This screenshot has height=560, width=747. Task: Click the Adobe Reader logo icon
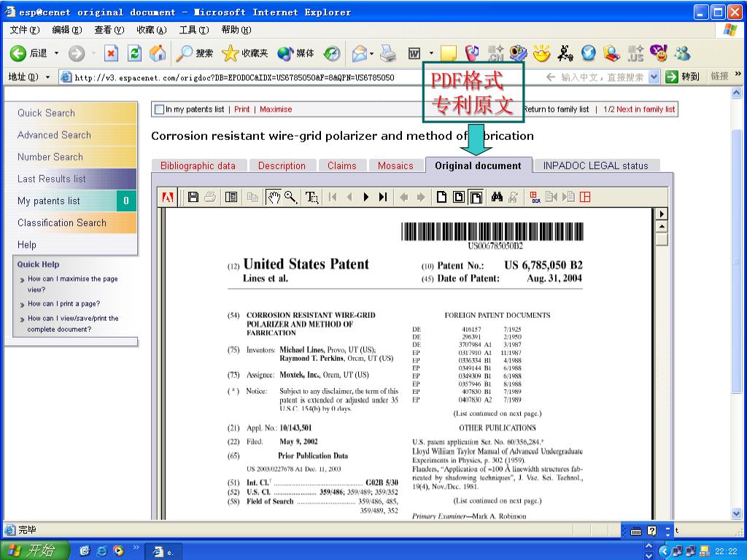click(168, 197)
